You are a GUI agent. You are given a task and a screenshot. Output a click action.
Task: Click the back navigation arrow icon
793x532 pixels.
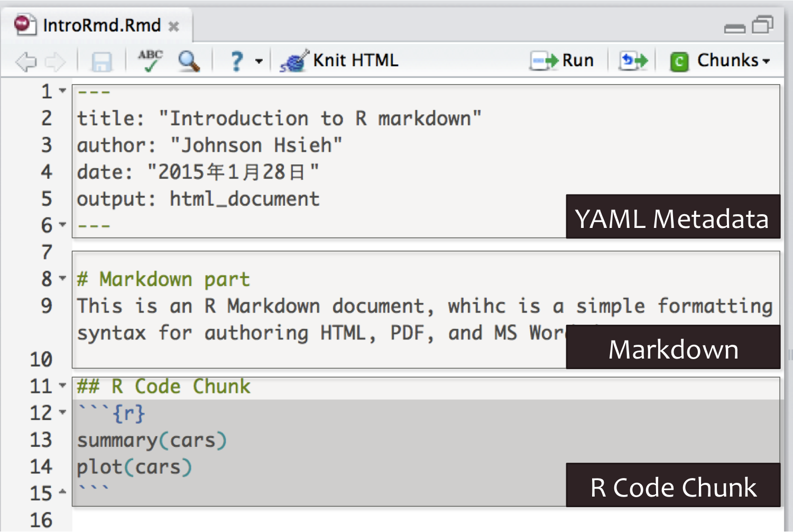pyautogui.click(x=25, y=62)
